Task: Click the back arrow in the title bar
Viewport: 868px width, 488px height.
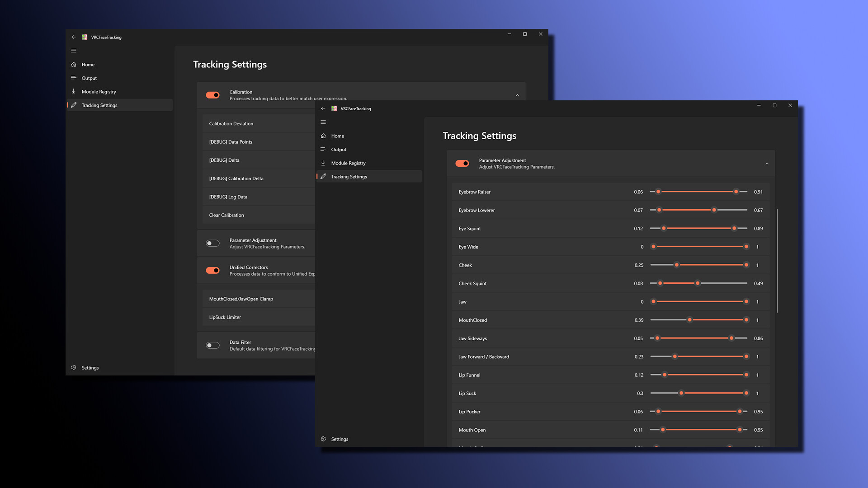Action: pos(323,108)
